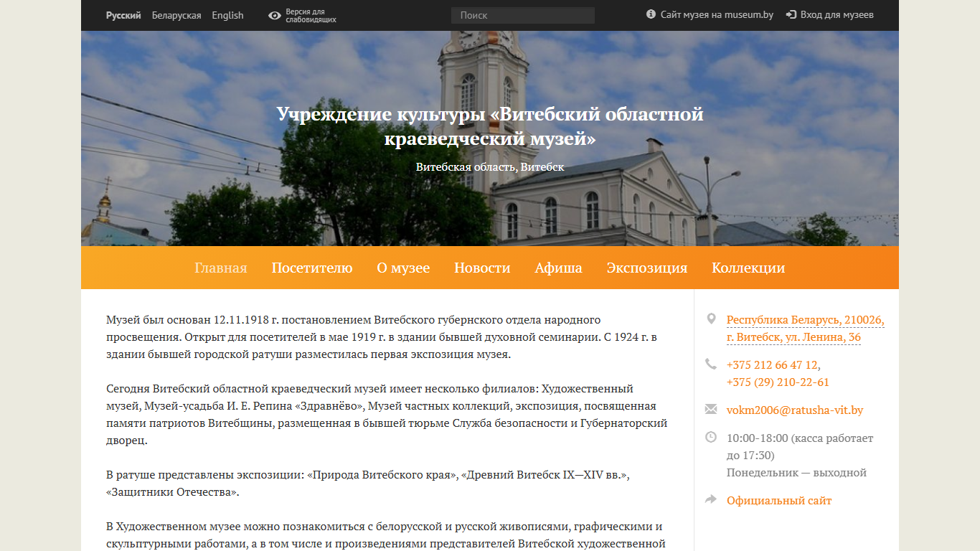Open Вход для музеев login link
Screen dimensions: 980x551
point(837,14)
